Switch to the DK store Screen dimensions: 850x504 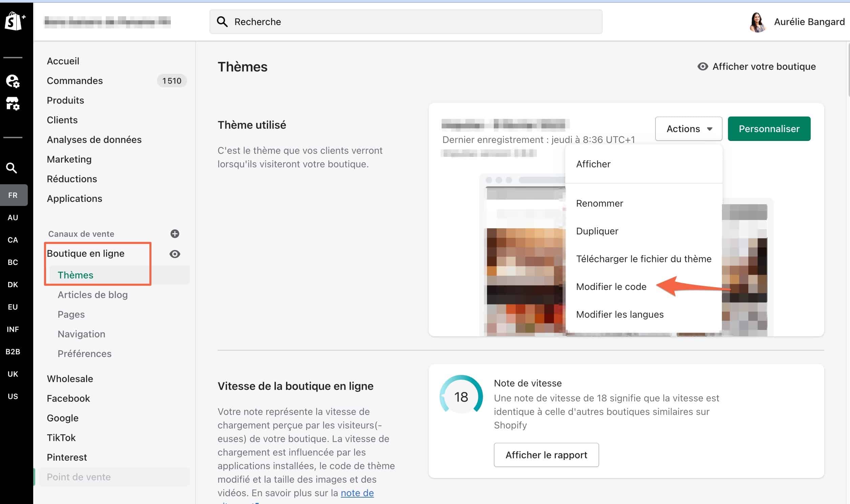[13, 285]
